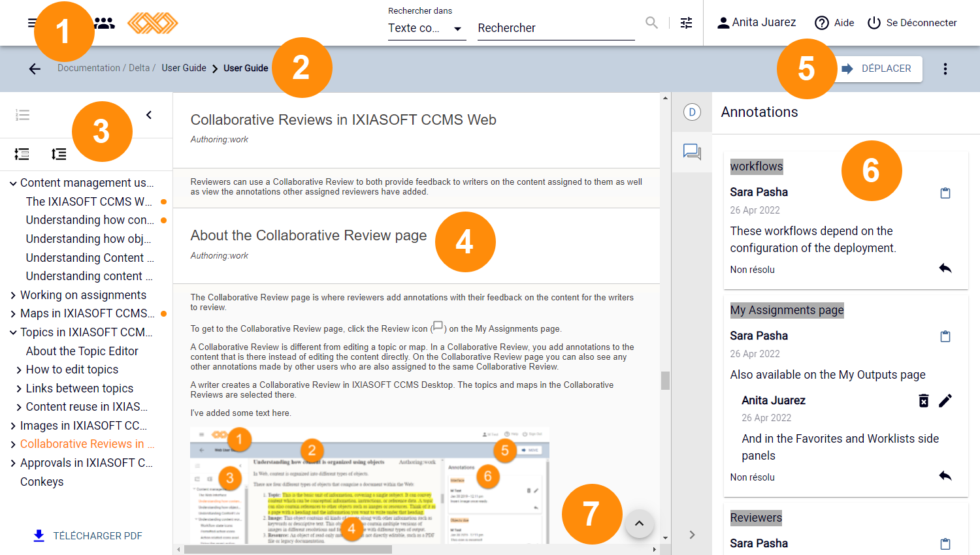980x555 pixels.
Task: Expand Links between topics node
Action: (x=19, y=388)
